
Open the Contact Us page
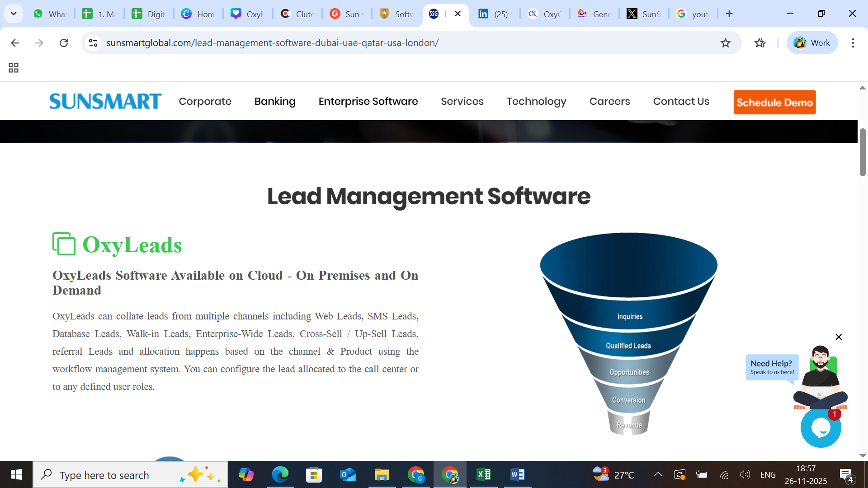[x=681, y=101]
